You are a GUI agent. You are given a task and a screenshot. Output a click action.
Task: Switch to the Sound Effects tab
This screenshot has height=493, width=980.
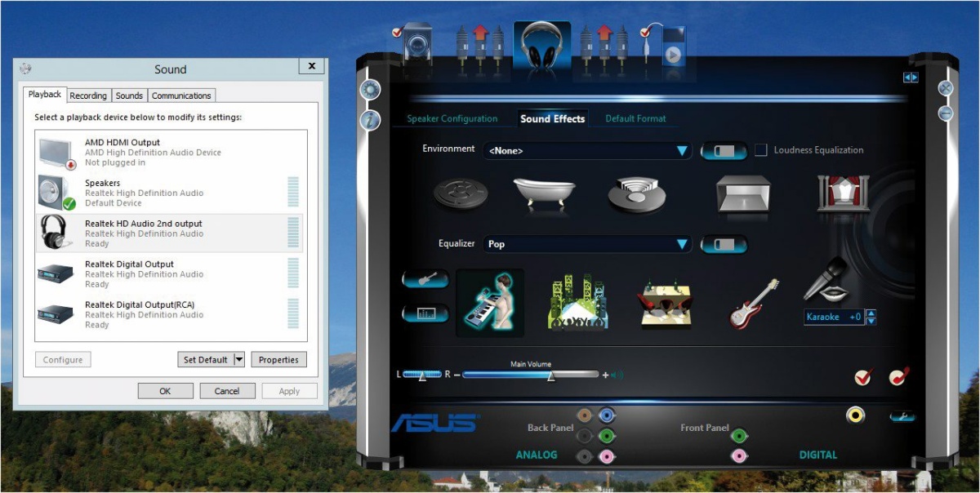coord(553,119)
